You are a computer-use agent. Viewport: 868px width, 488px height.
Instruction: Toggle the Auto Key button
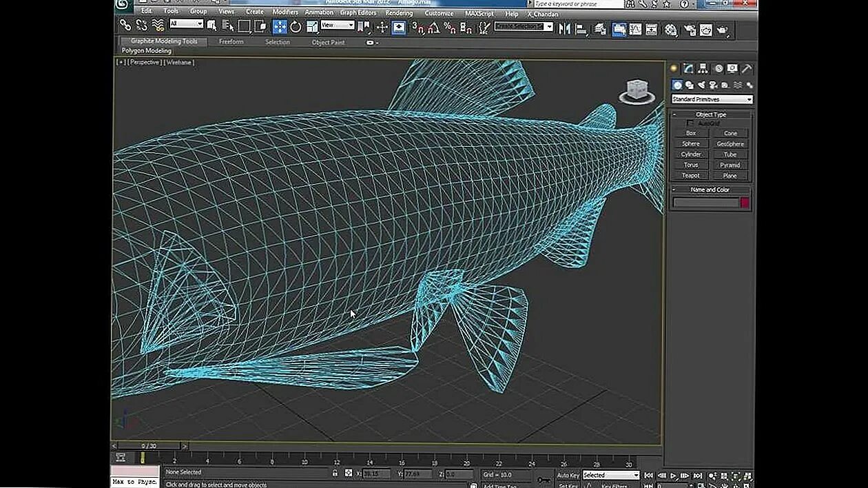pyautogui.click(x=568, y=475)
